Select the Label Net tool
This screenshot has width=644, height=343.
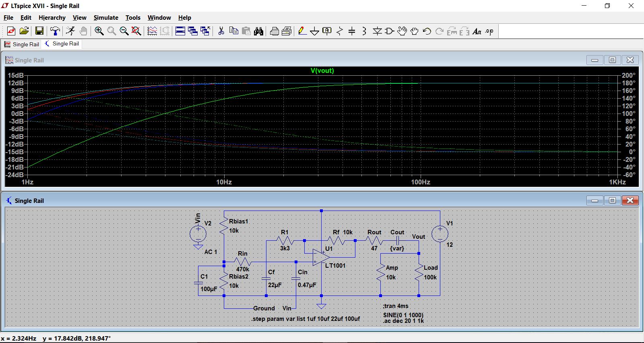(327, 31)
